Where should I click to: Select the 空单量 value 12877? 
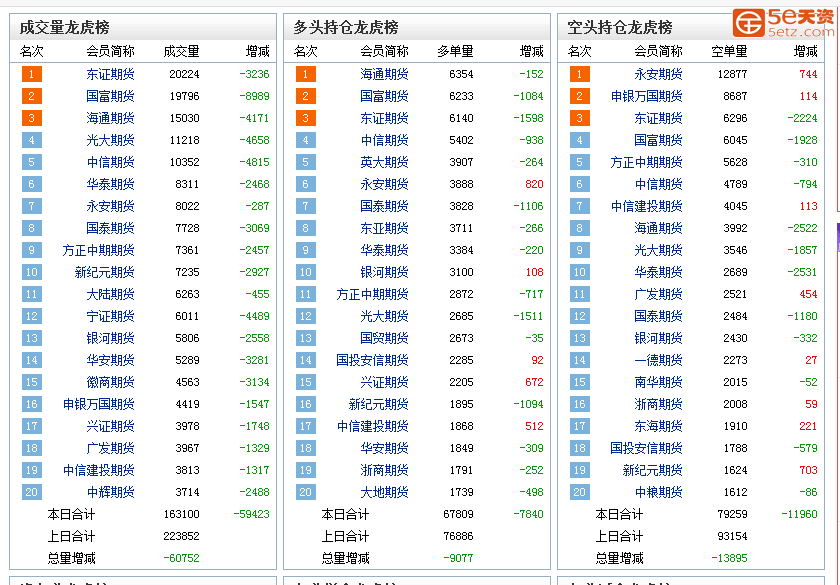coord(732,74)
